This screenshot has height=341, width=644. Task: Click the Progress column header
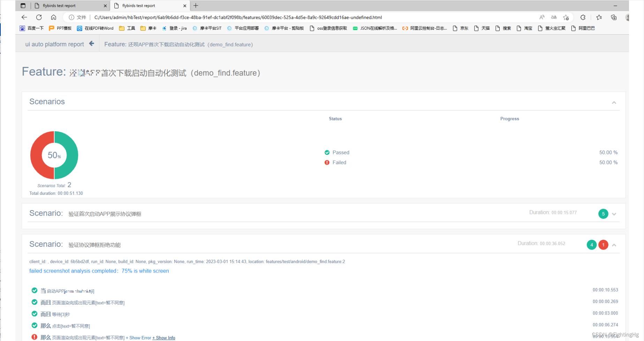point(510,119)
